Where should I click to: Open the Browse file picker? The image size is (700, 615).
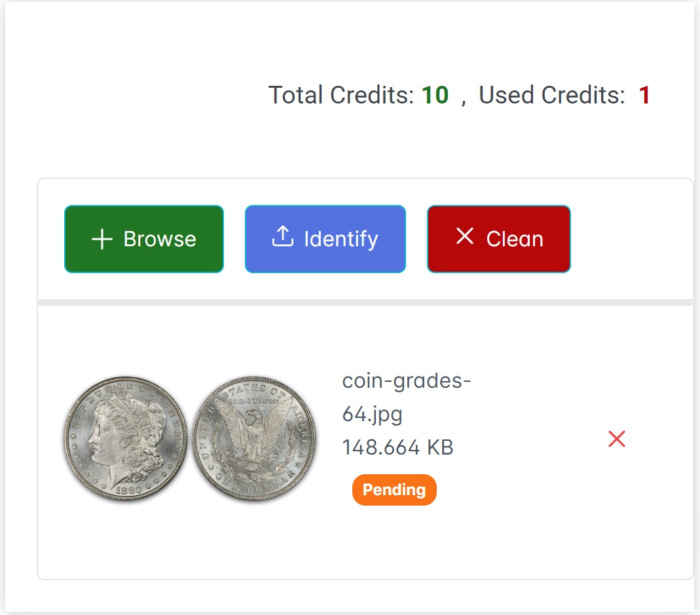[143, 239]
